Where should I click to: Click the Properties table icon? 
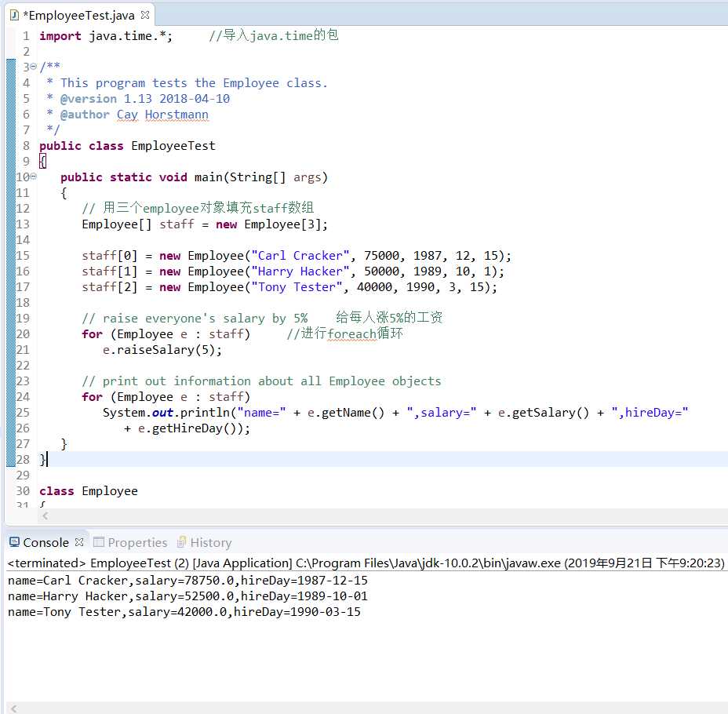click(98, 541)
